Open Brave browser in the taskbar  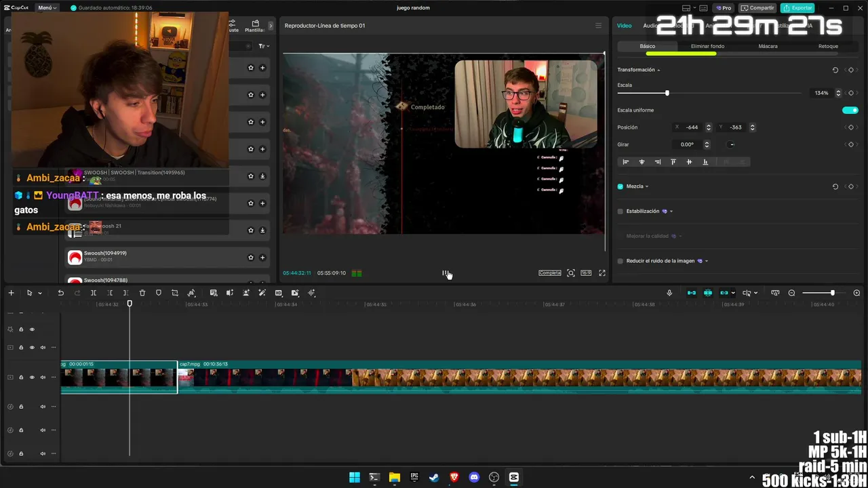pos(454,477)
